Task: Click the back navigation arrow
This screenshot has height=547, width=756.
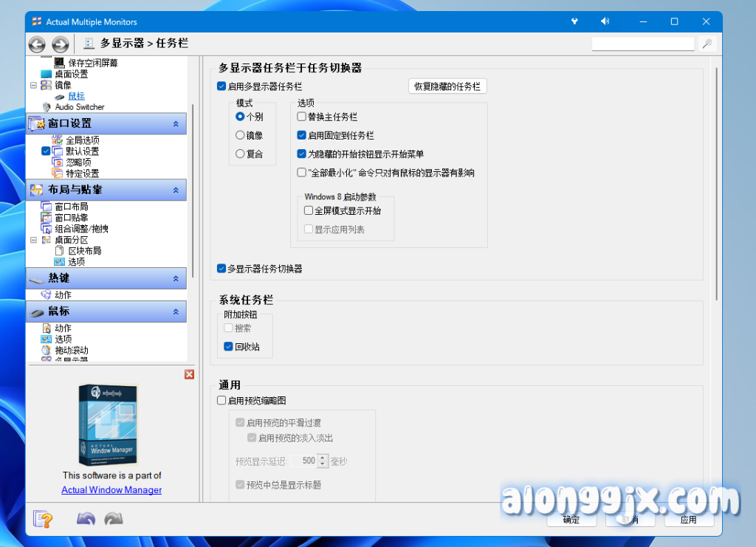Action: [37, 44]
